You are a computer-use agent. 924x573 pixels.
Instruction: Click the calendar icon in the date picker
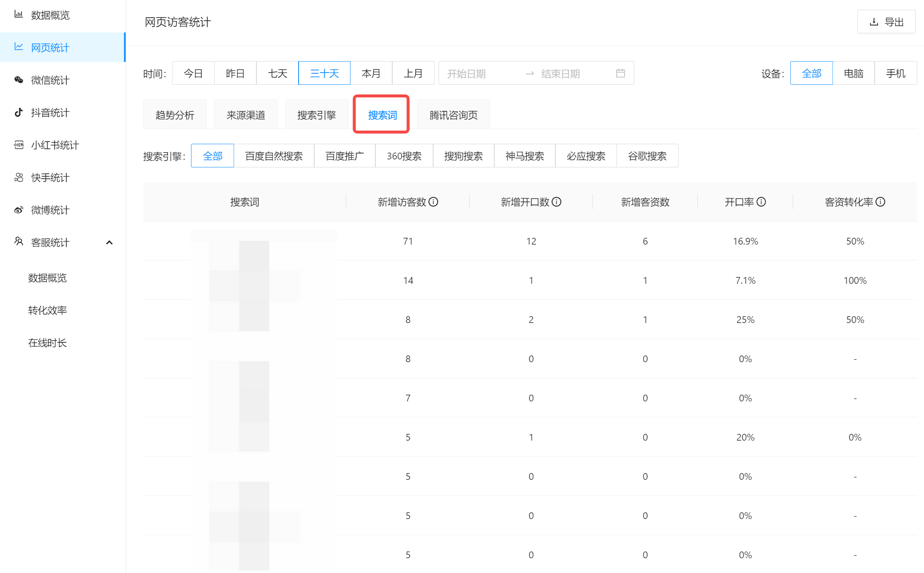(x=620, y=73)
